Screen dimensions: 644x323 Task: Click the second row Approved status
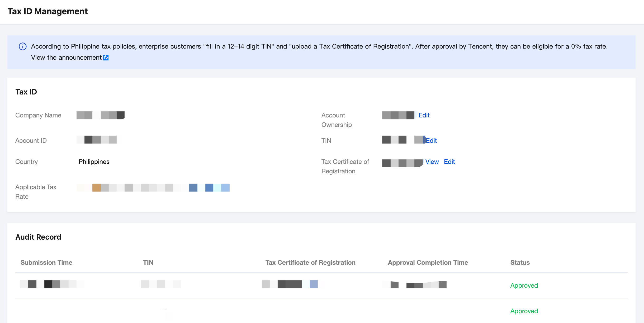pyautogui.click(x=524, y=311)
